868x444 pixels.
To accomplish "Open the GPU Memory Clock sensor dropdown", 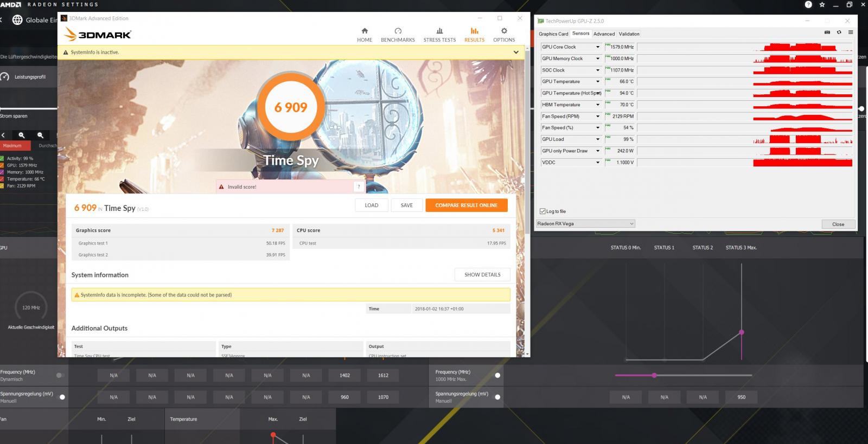I will pos(598,59).
